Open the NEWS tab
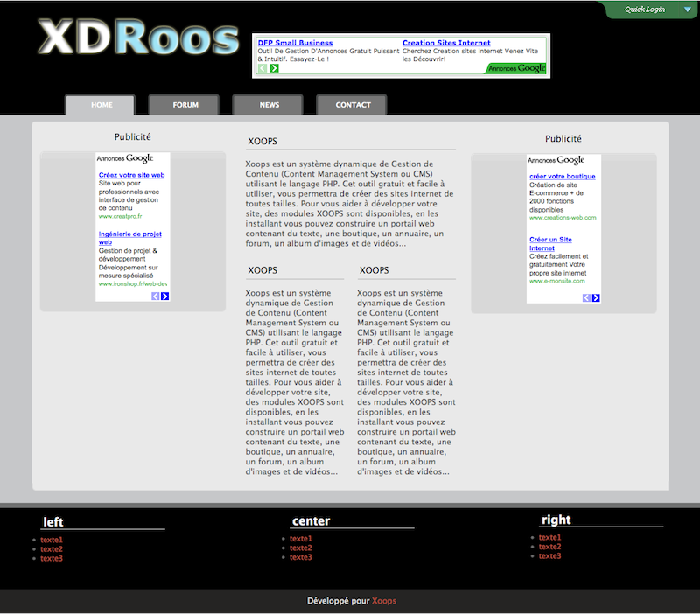 tap(269, 105)
